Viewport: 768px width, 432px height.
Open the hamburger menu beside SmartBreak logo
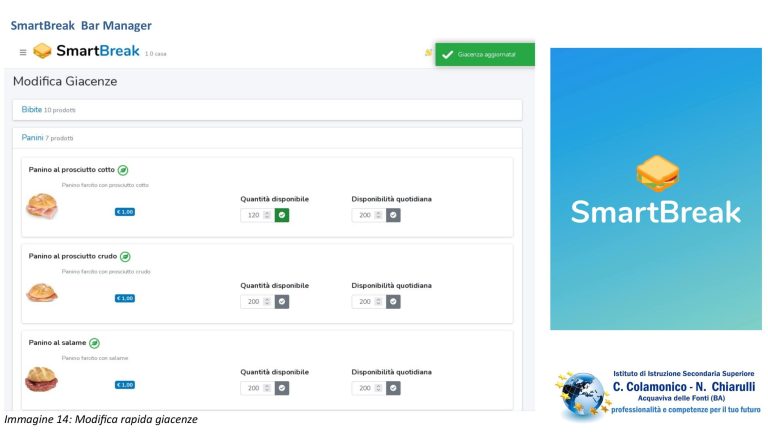pos(23,52)
